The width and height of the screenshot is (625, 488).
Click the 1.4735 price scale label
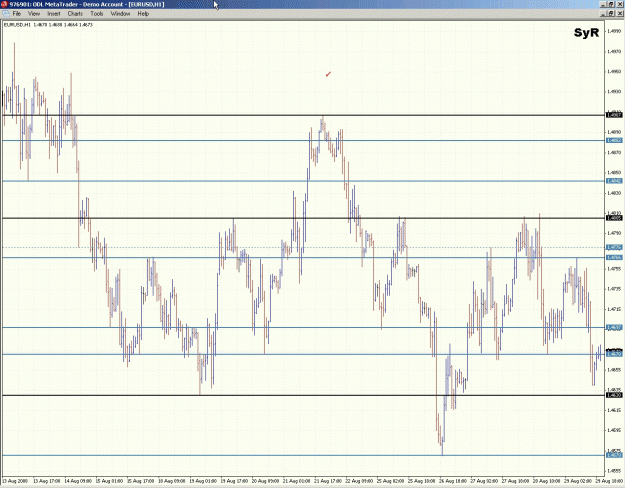(614, 289)
